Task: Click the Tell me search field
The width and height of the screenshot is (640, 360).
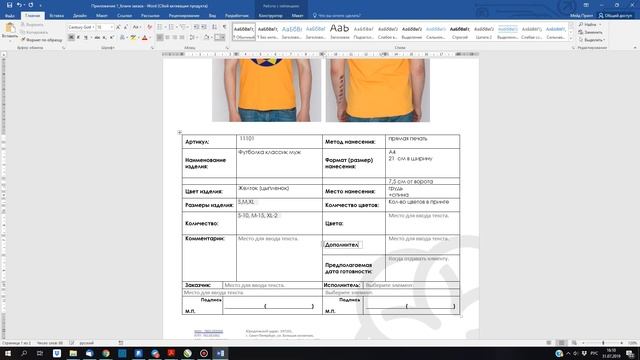Action: click(337, 16)
